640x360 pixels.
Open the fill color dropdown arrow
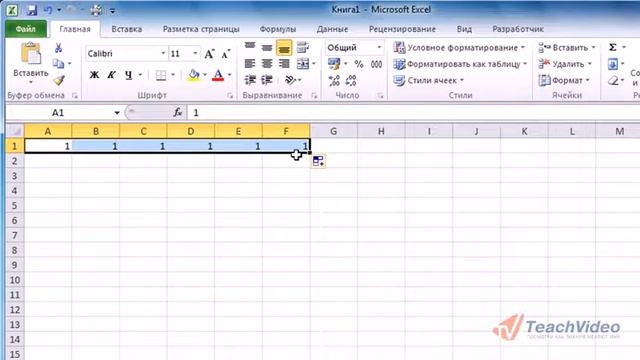point(205,75)
